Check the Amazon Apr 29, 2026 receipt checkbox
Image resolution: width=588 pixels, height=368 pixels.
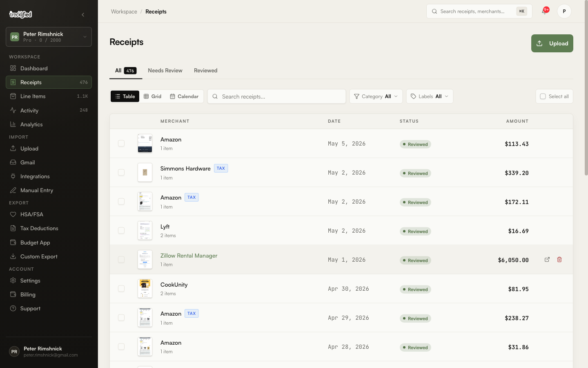(121, 318)
